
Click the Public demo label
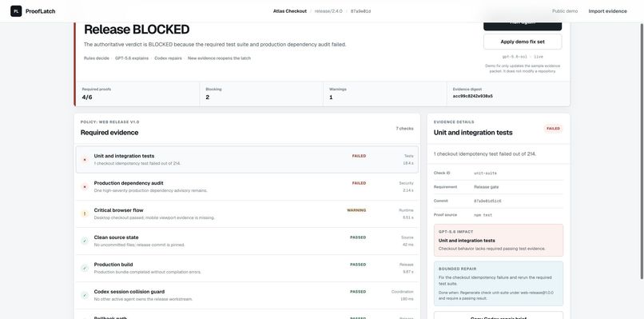pyautogui.click(x=565, y=11)
